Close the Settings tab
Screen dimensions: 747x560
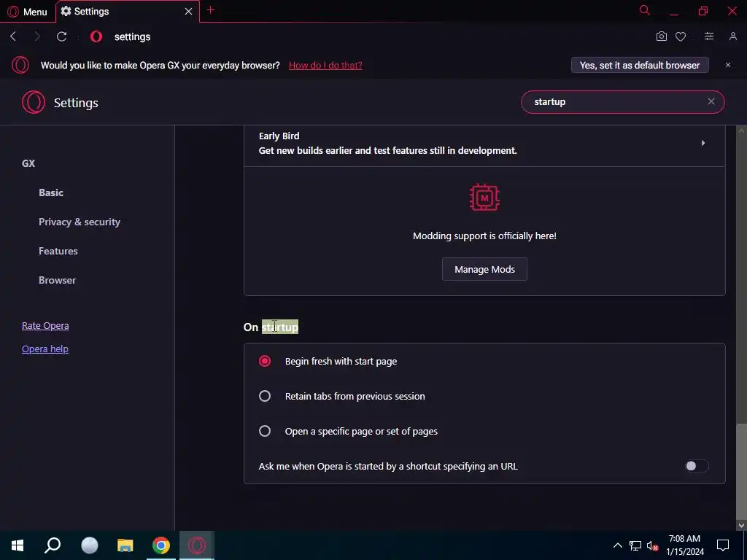point(189,12)
